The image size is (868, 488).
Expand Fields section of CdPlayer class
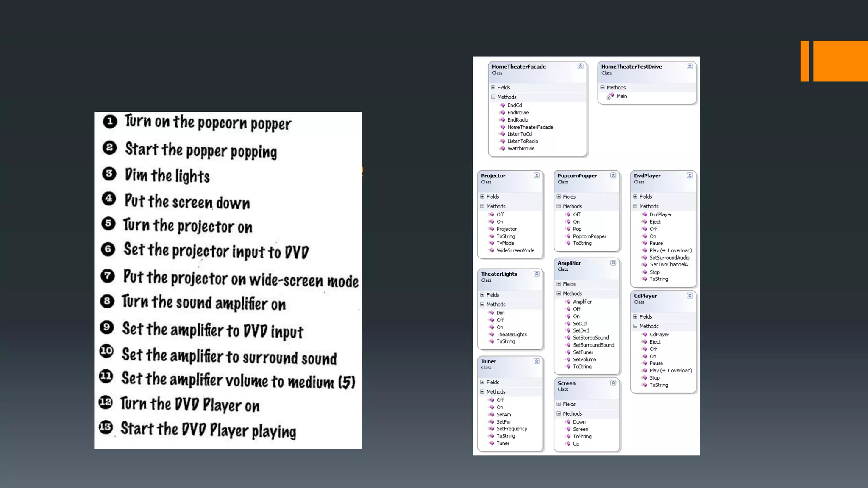635,317
